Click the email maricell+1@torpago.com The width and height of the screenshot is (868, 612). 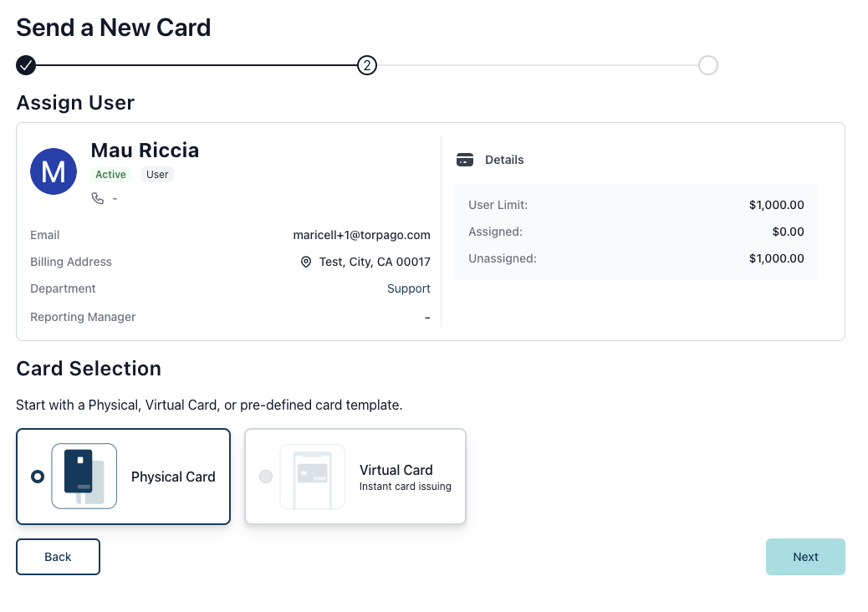[361, 235]
